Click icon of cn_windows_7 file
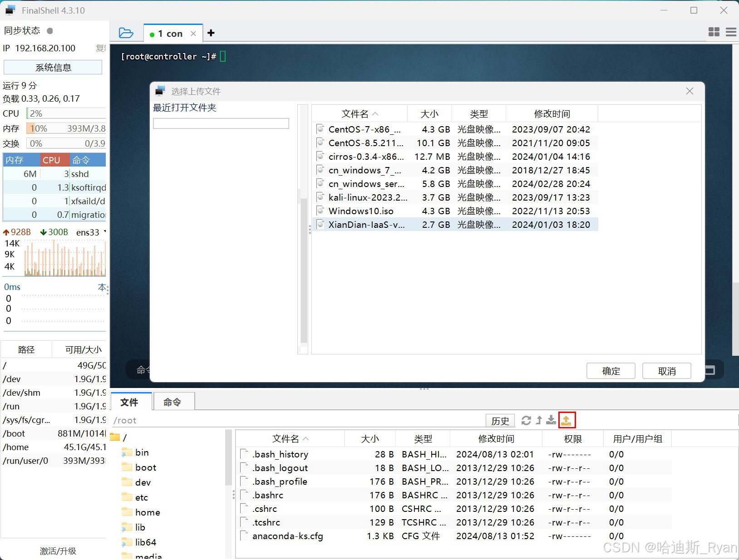This screenshot has width=739, height=560. [x=320, y=170]
